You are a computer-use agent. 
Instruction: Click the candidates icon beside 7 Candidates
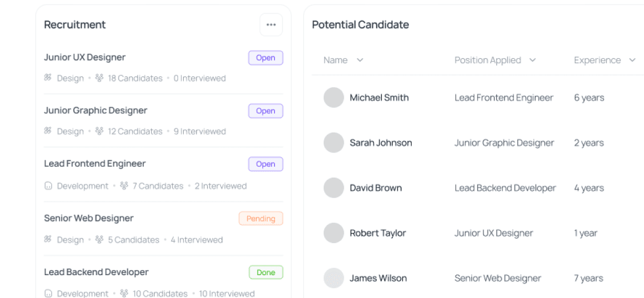(x=124, y=186)
